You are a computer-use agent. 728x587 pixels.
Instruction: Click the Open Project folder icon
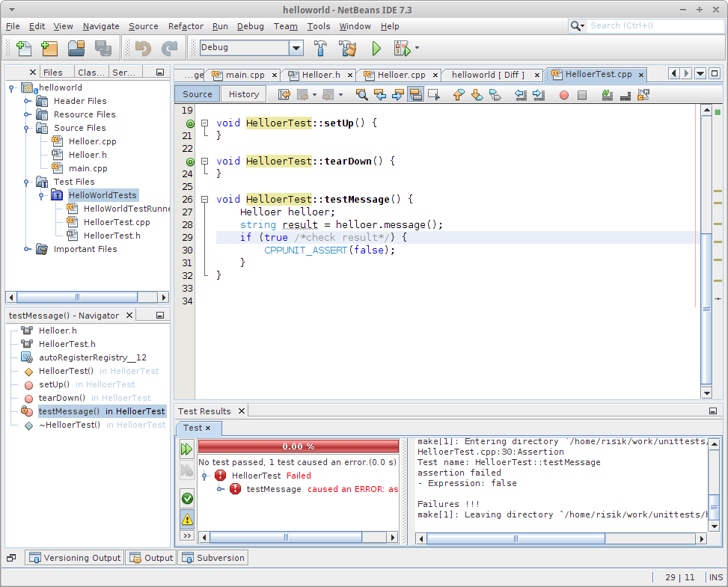[76, 48]
